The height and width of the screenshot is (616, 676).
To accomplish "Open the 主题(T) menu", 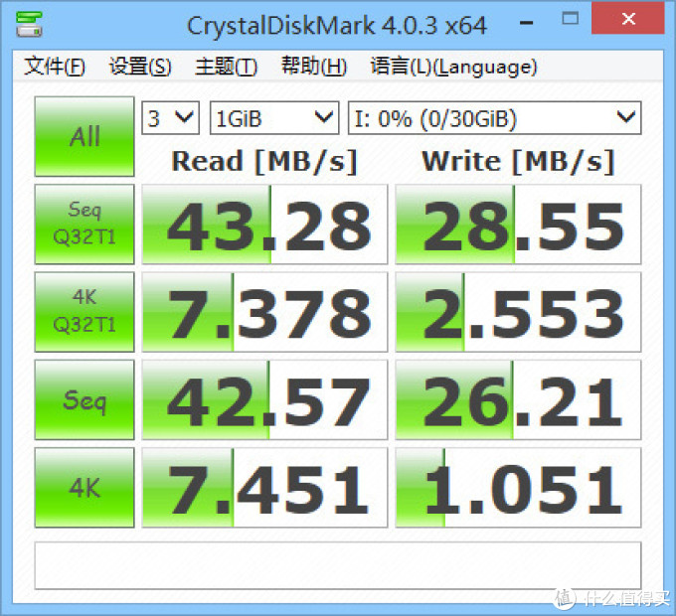I will point(226,67).
